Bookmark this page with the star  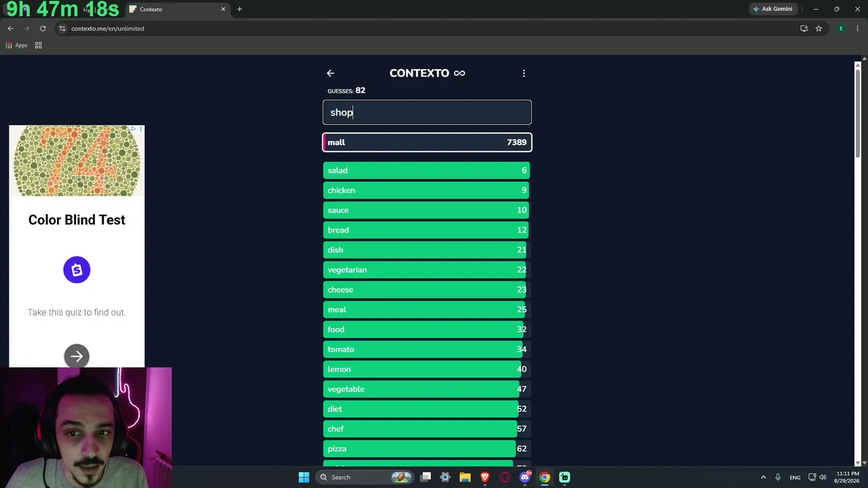(x=818, y=28)
